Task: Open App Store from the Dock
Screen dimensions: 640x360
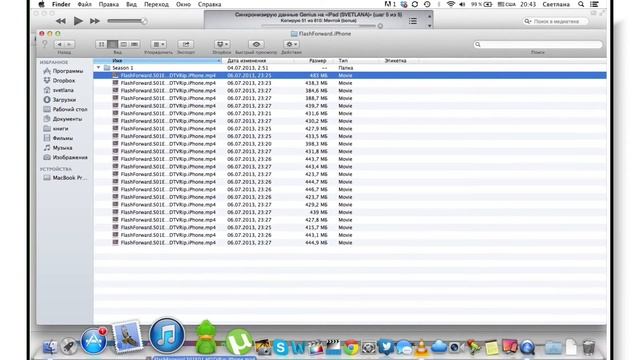Action: [x=94, y=341]
